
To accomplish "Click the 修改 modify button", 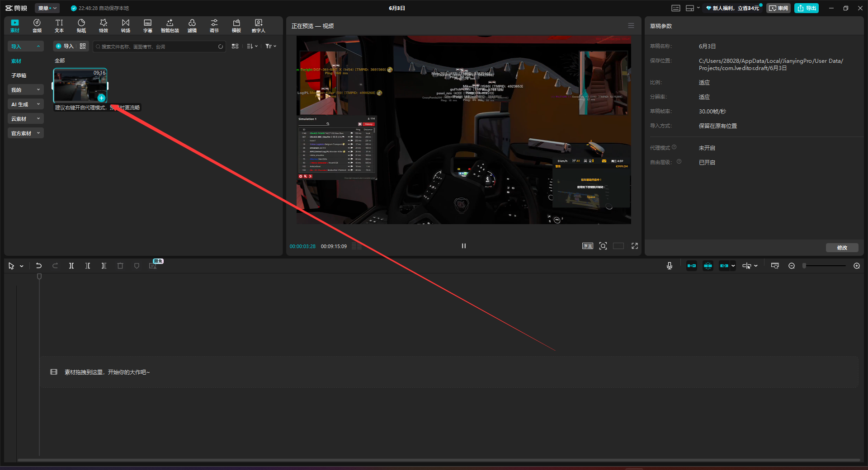I will point(842,248).
